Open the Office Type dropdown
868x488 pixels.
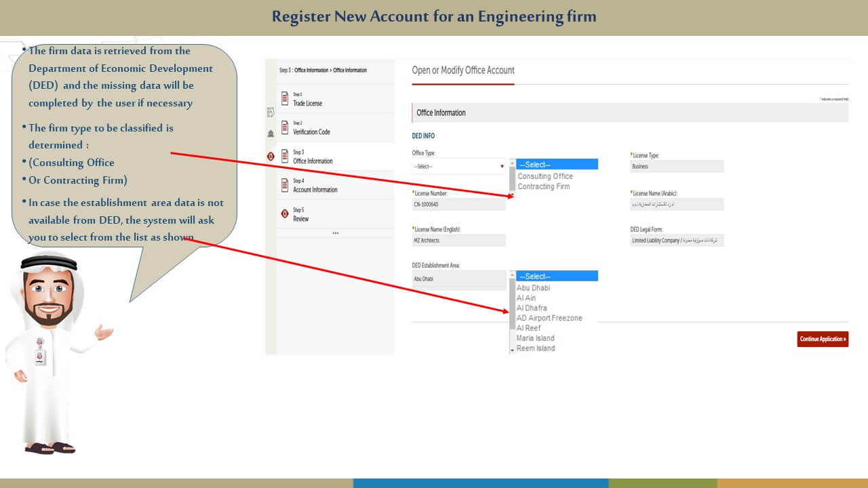pos(458,166)
